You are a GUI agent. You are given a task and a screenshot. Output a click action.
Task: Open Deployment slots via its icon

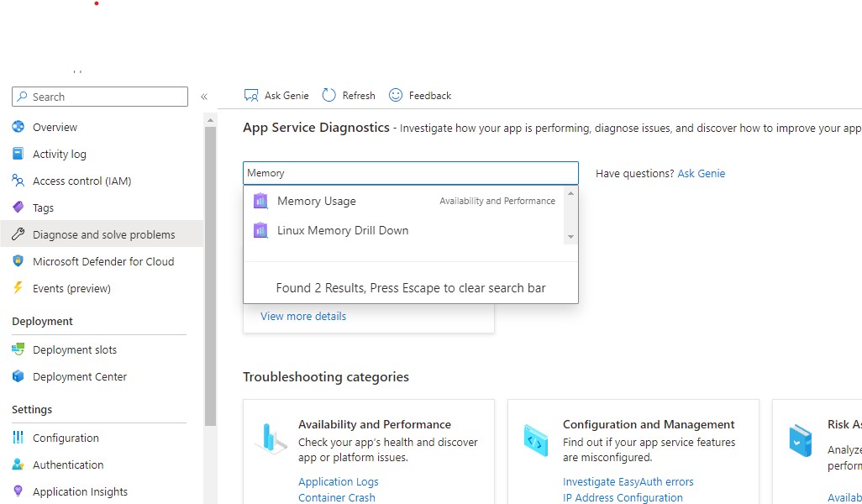pos(18,349)
